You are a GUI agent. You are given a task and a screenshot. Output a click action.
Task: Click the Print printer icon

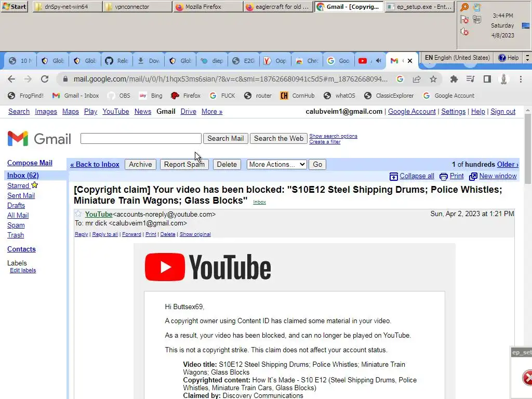pyautogui.click(x=444, y=177)
